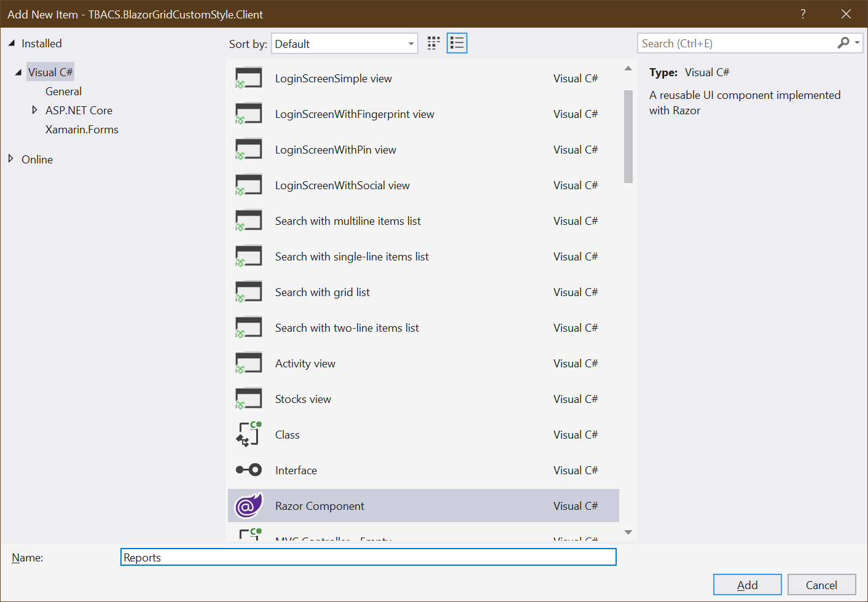Select the Xamarin.Forms category
Viewport: 868px width, 602px height.
82,129
